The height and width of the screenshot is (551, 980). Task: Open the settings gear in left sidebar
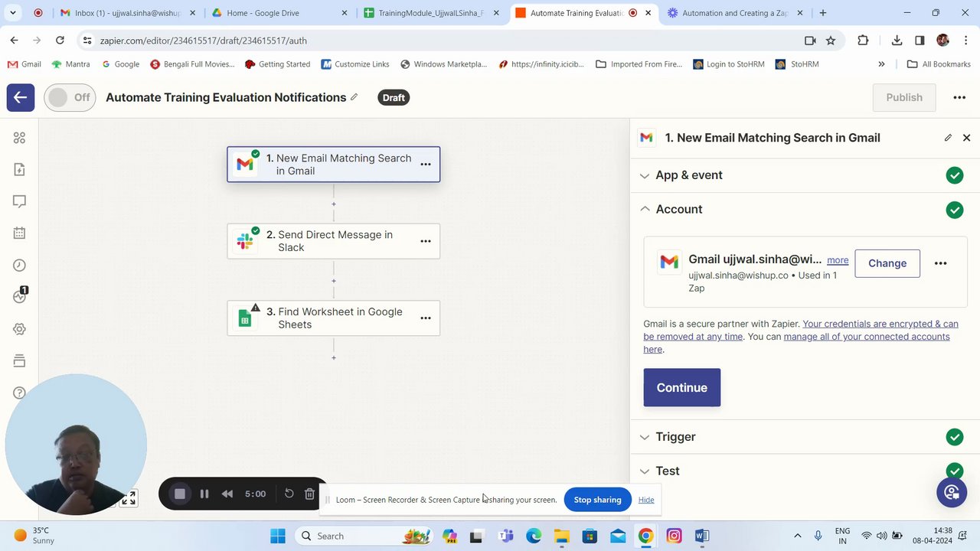pyautogui.click(x=20, y=329)
